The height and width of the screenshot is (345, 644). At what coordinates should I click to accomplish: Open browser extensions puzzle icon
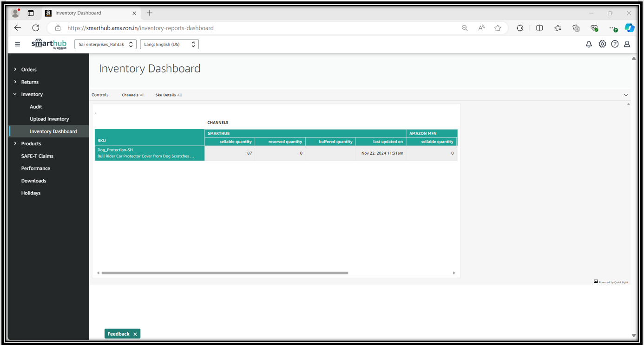(520, 28)
